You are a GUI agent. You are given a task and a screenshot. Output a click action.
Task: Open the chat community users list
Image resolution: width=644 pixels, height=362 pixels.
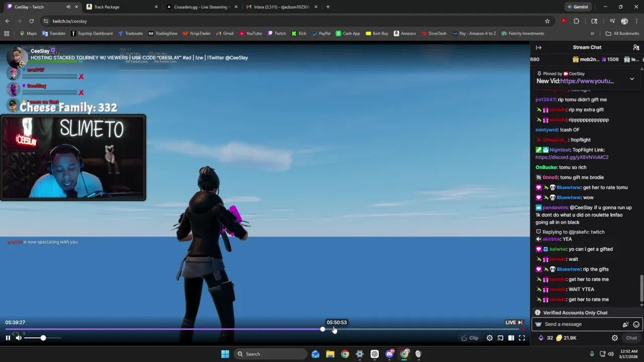click(636, 47)
